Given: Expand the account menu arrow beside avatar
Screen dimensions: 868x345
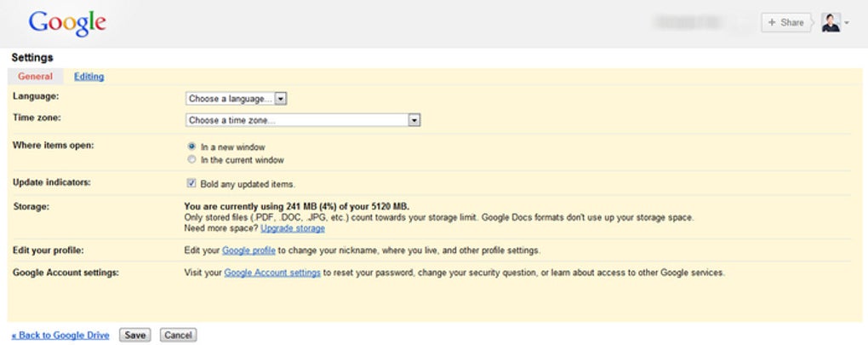Looking at the screenshot, I should [x=847, y=24].
